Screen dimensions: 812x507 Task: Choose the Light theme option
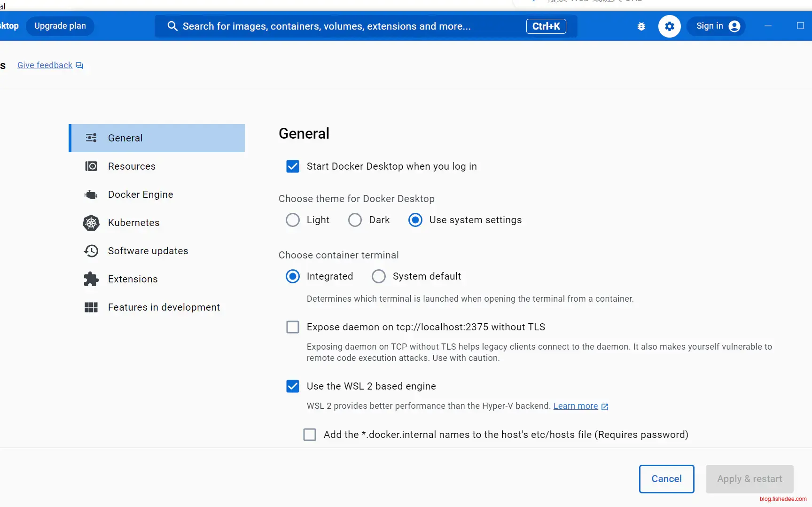click(293, 220)
